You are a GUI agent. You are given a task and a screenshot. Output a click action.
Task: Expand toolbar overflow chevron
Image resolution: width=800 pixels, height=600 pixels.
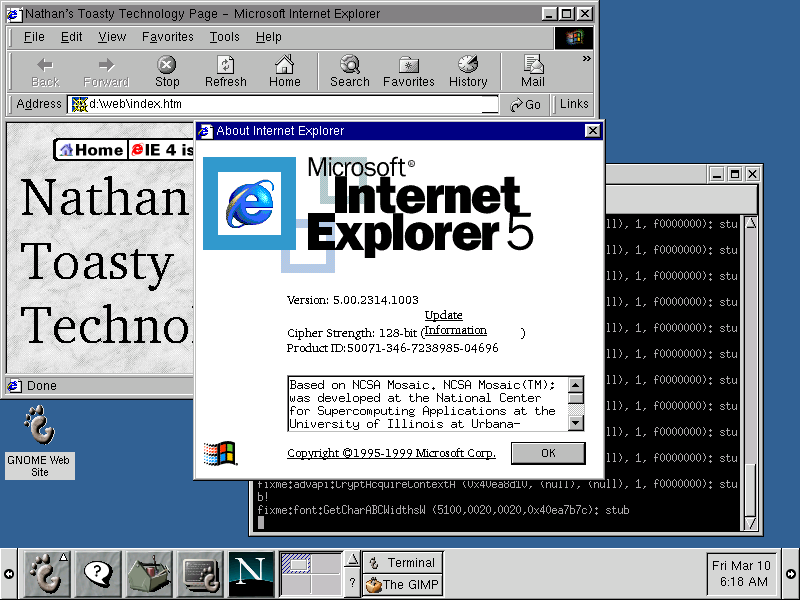point(586,59)
